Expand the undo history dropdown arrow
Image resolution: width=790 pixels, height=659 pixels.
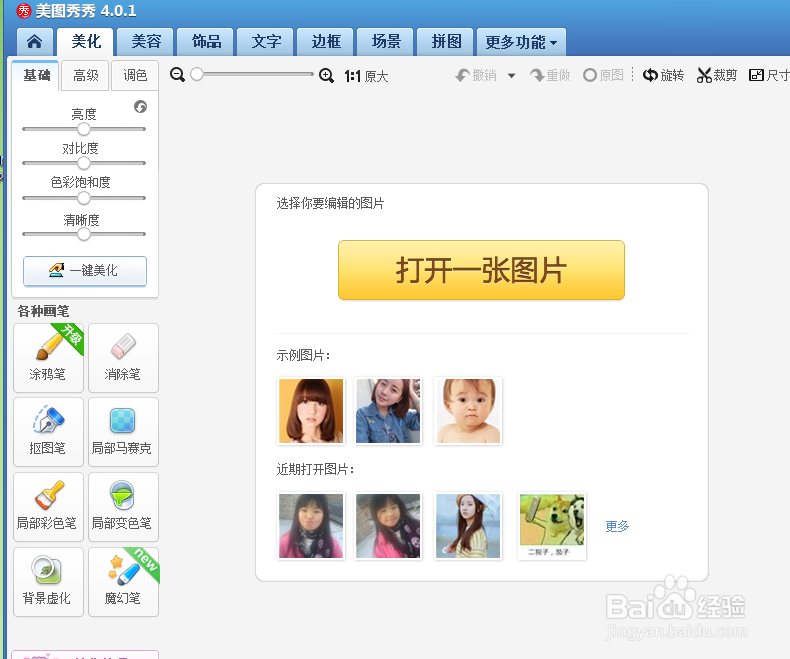point(511,76)
